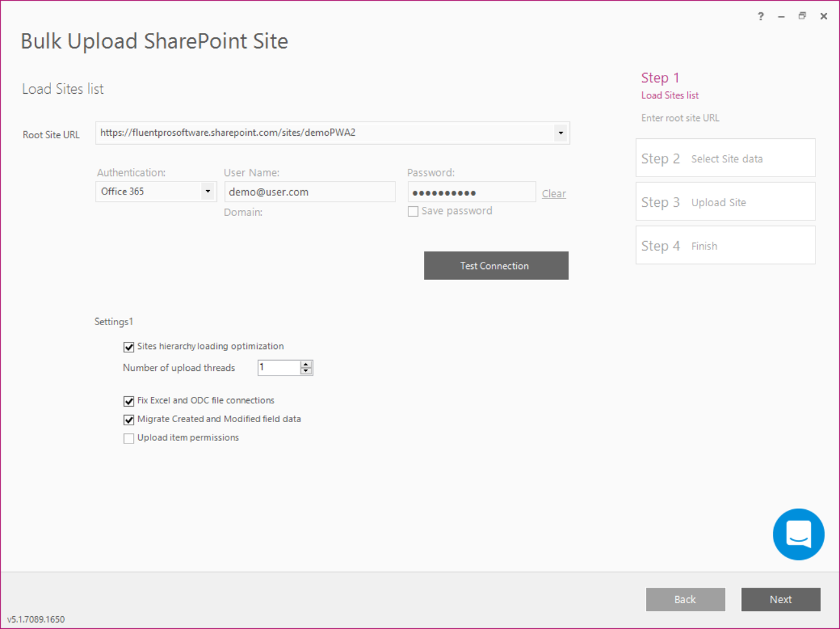The height and width of the screenshot is (629, 840).
Task: Open the help question mark icon
Action: coord(761,16)
